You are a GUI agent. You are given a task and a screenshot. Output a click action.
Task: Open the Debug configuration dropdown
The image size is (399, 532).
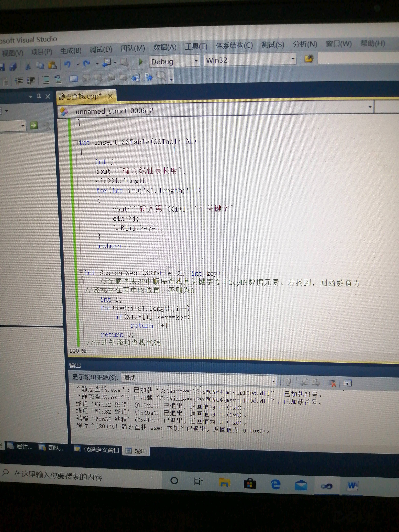pos(196,61)
